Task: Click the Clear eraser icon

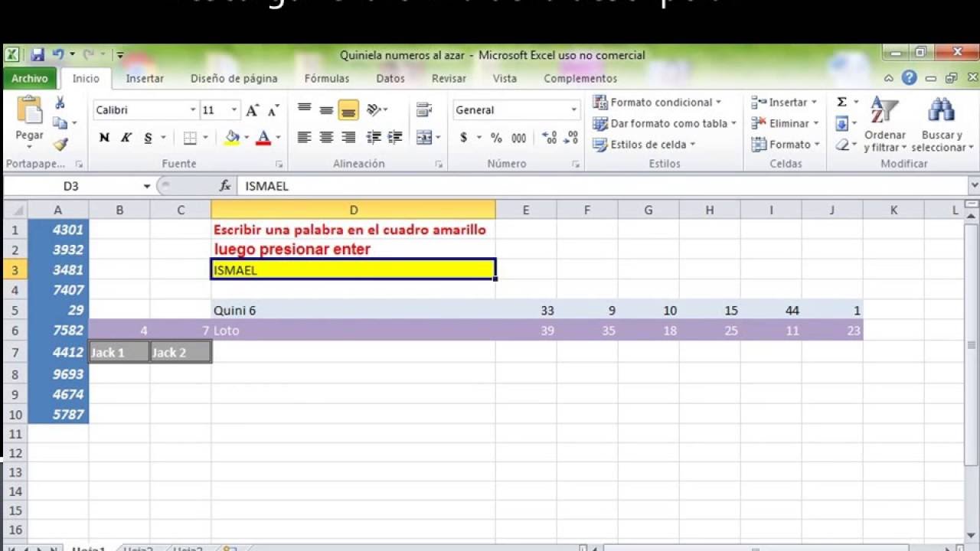Action: coord(841,144)
